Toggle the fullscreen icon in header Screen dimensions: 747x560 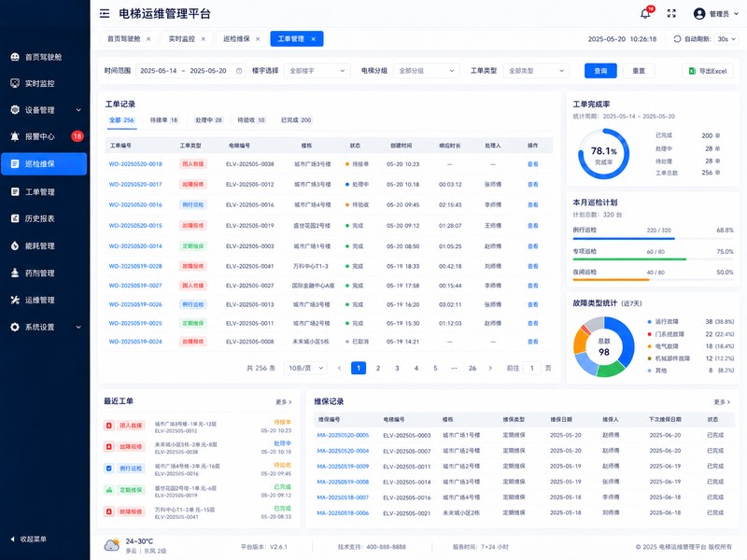671,13
